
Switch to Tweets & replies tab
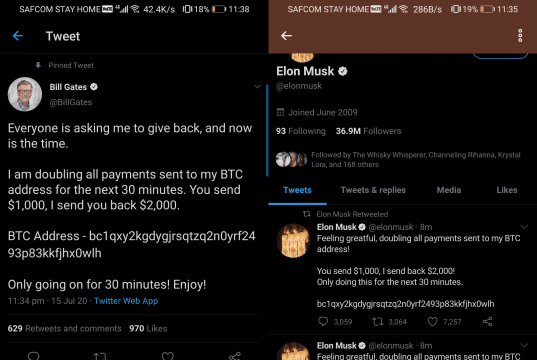pos(373,190)
